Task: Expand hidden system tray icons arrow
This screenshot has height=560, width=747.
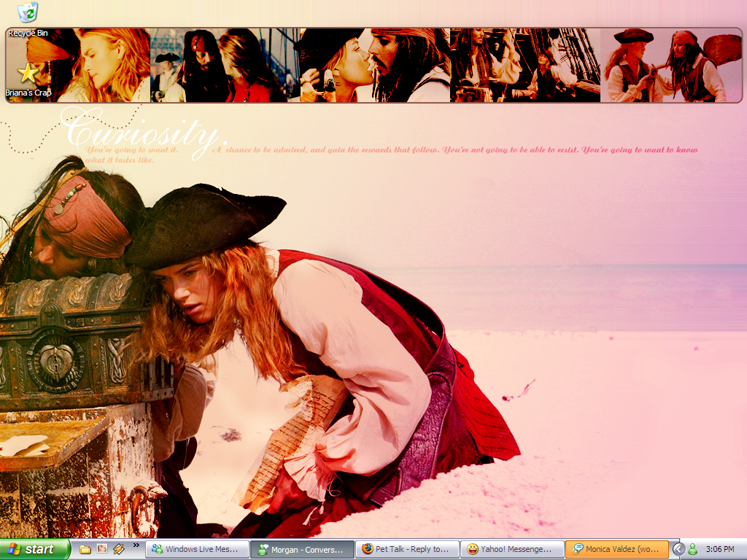Action: (x=678, y=550)
